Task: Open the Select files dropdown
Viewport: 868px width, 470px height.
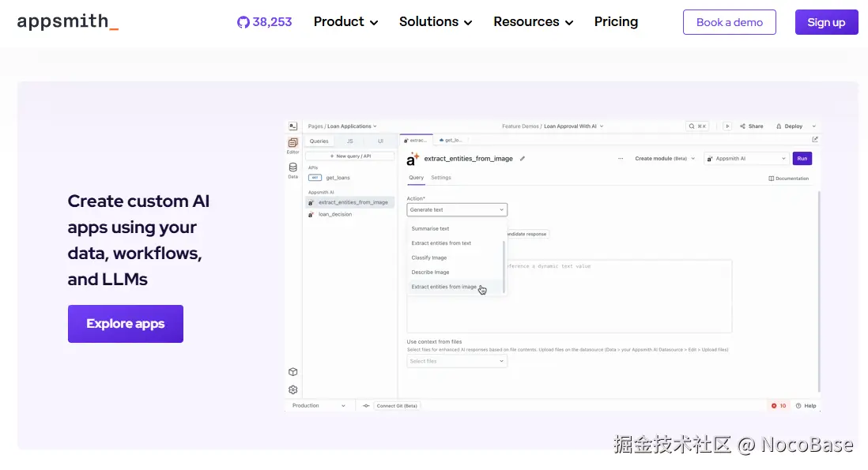Action: click(457, 361)
